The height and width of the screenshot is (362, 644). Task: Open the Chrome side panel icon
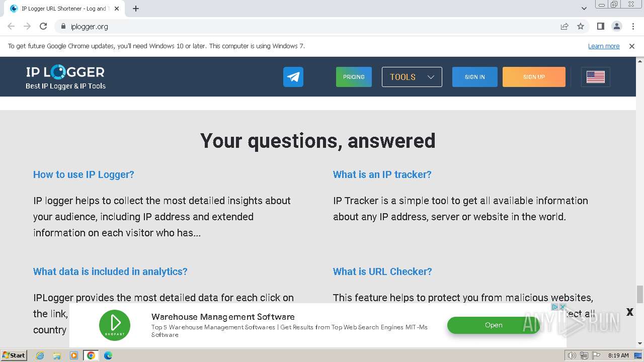point(601,26)
